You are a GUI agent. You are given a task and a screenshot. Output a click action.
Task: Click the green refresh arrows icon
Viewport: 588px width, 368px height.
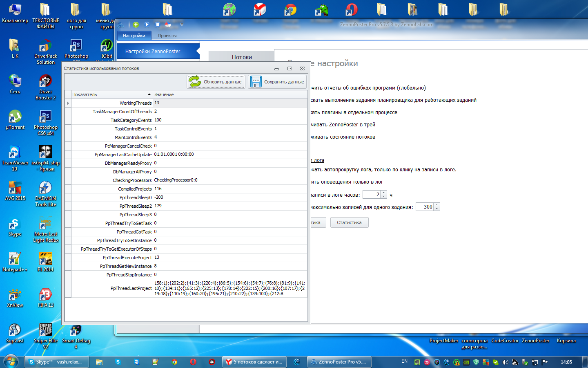195,82
